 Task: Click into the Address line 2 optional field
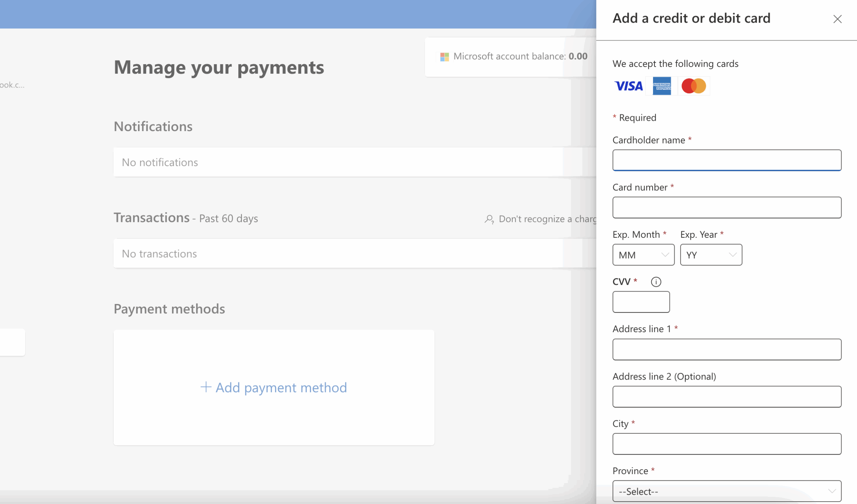pyautogui.click(x=727, y=397)
